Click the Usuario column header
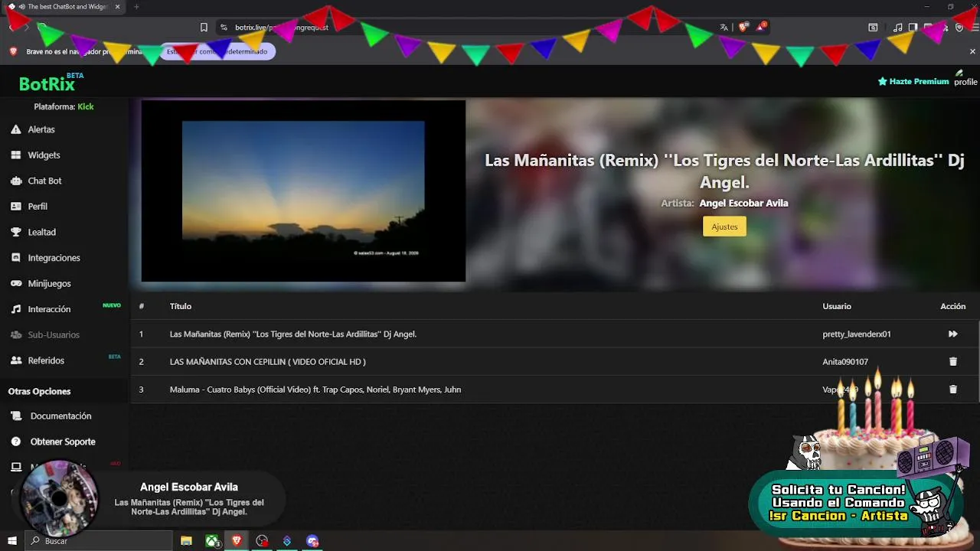This screenshot has width=980, height=551. tap(837, 306)
